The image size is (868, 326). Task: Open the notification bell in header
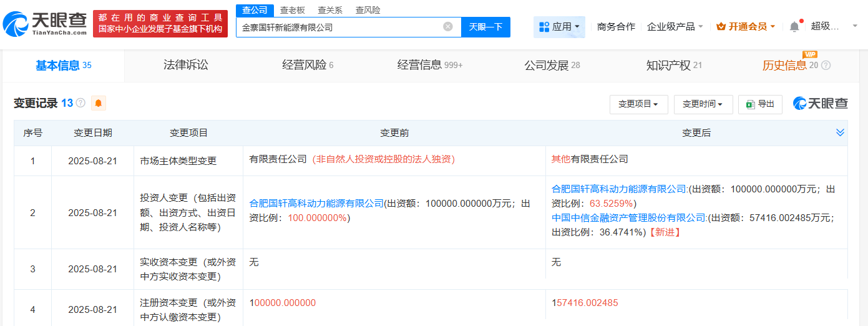[x=794, y=27]
